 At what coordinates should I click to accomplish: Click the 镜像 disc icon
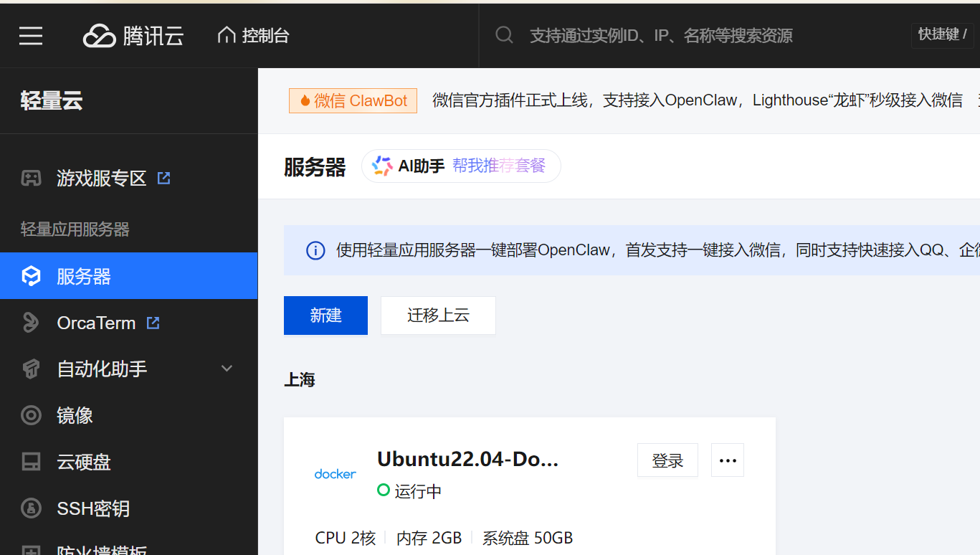tap(31, 415)
